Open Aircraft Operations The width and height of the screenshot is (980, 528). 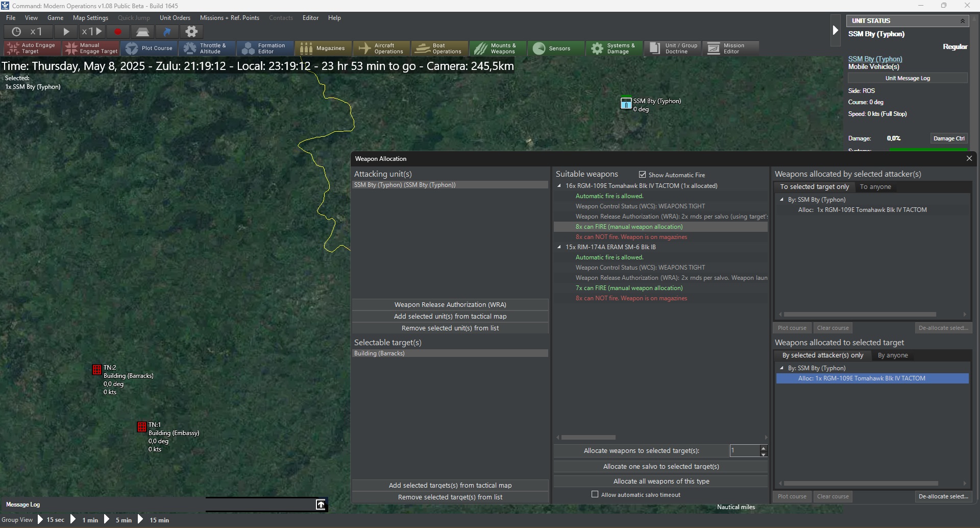pyautogui.click(x=381, y=49)
